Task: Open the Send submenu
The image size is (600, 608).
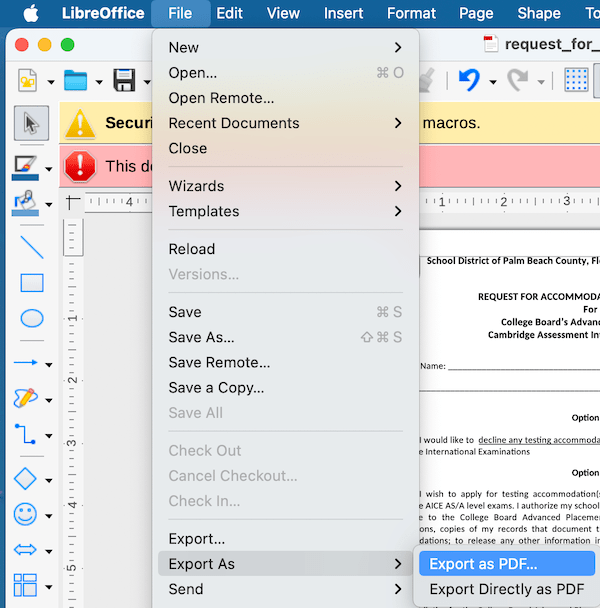Action: tap(285, 589)
